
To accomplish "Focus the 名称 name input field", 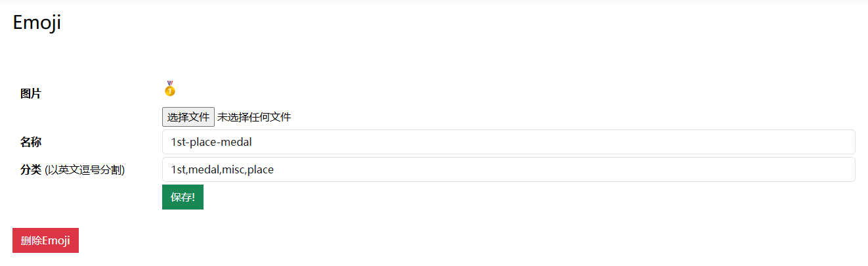I will tap(508, 142).
